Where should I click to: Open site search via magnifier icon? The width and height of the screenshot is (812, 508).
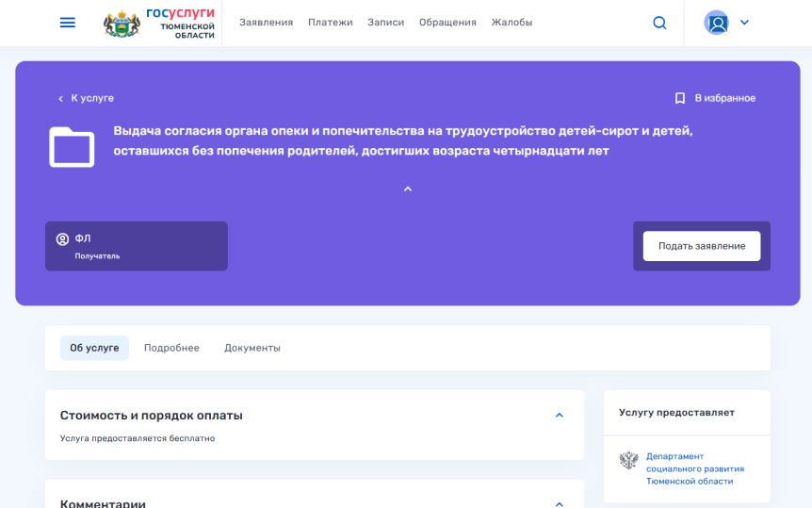point(659,23)
